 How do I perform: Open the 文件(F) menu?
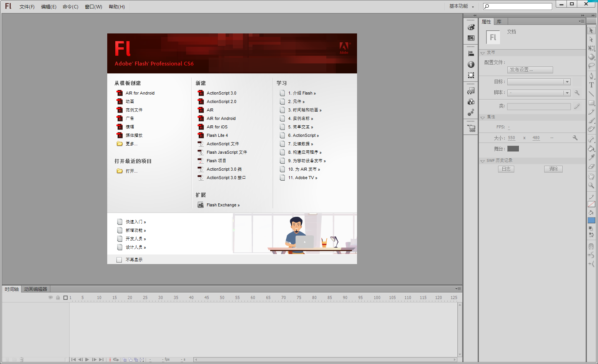[27, 7]
